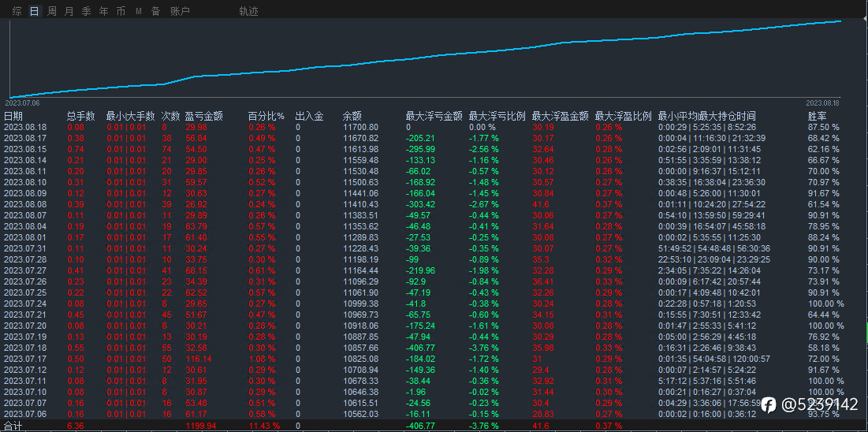Click the 最大浮盈比例 column header
The height and width of the screenshot is (432, 868).
coord(624,117)
